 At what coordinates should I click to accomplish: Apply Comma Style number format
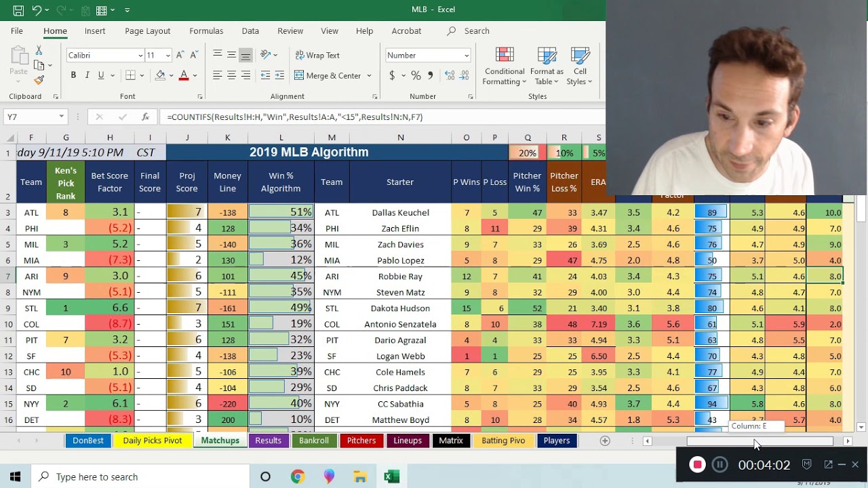click(430, 75)
